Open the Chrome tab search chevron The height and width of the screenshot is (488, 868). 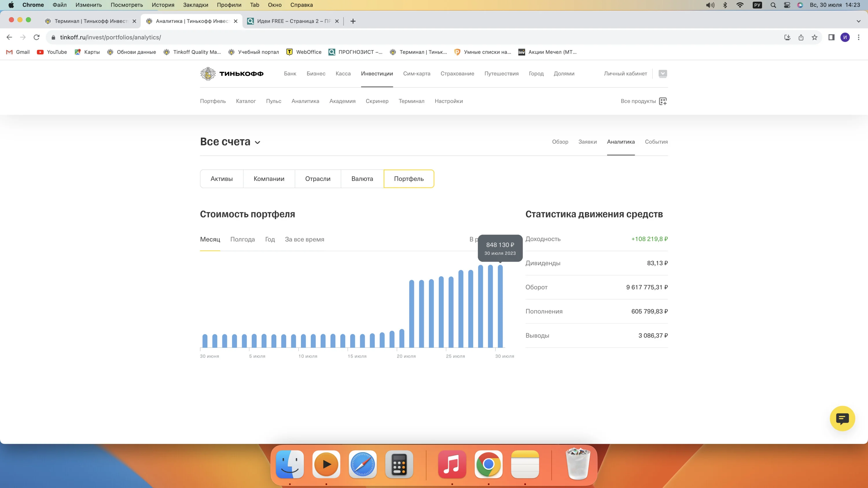tap(858, 21)
